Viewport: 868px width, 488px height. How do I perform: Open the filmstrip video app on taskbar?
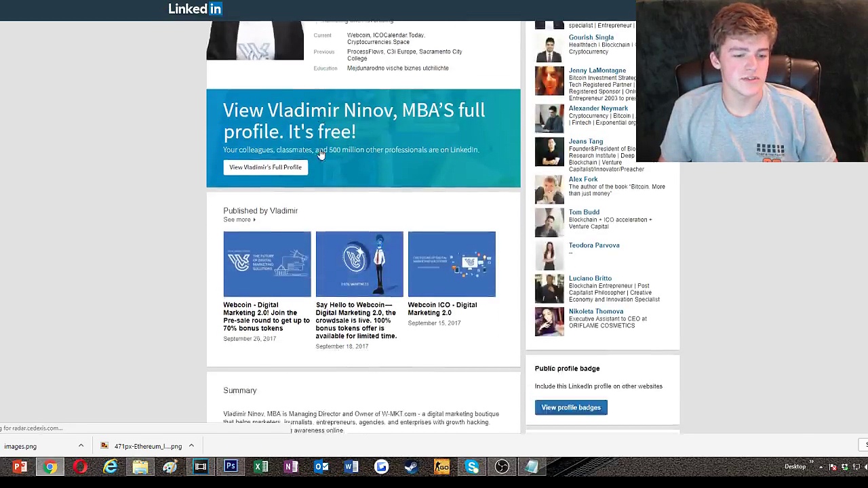[201, 466]
